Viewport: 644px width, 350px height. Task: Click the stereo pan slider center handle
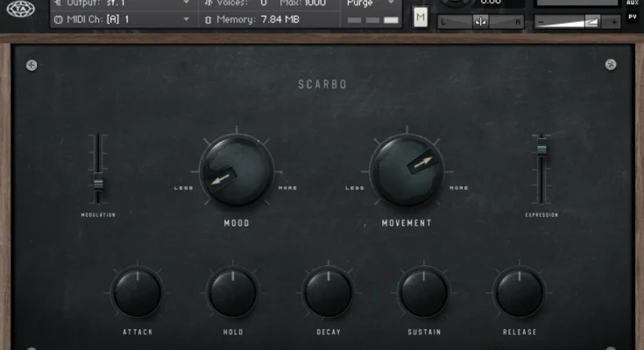tap(481, 21)
